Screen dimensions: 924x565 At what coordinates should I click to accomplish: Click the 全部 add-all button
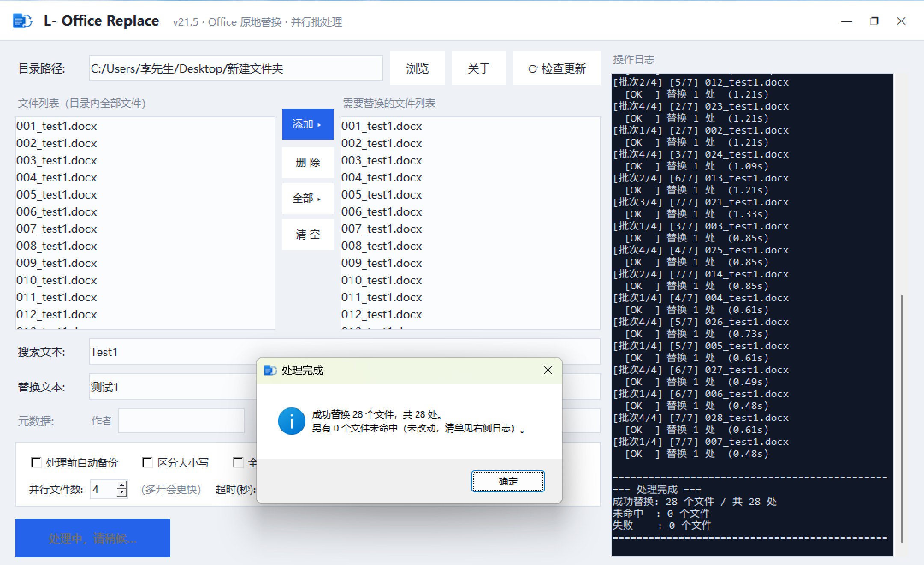point(308,198)
